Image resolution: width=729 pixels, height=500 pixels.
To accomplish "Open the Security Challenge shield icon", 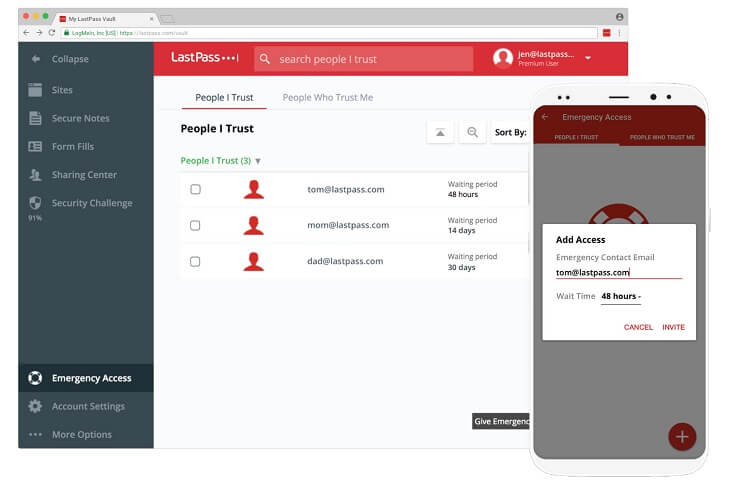I will [35, 203].
